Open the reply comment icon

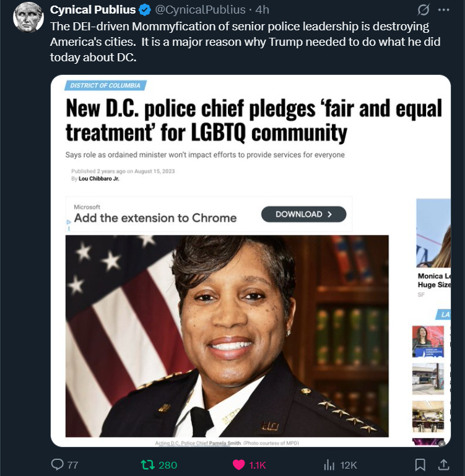[57, 464]
